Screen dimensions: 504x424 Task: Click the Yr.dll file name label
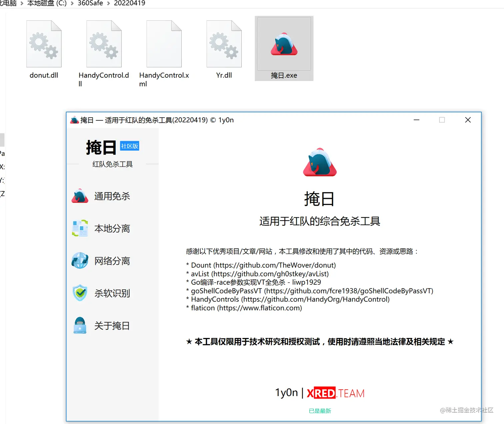pos(224,75)
